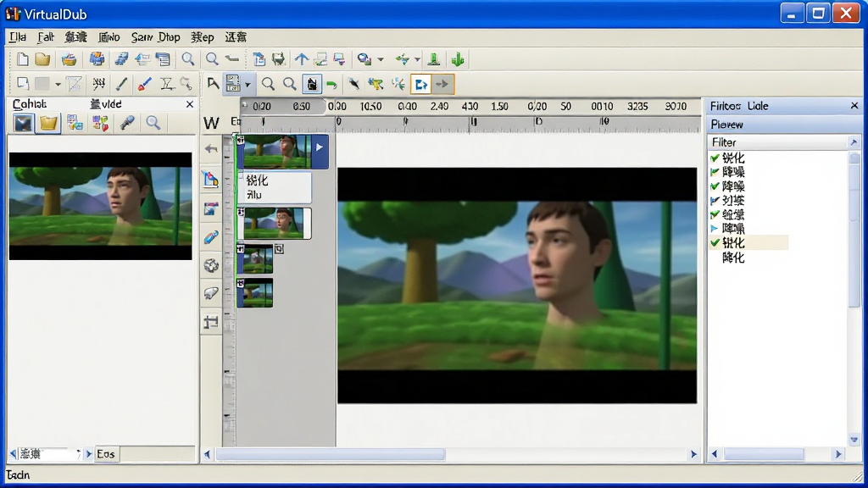This screenshot has height=488, width=868.
Task: Open the Falt menu
Action: coord(46,37)
